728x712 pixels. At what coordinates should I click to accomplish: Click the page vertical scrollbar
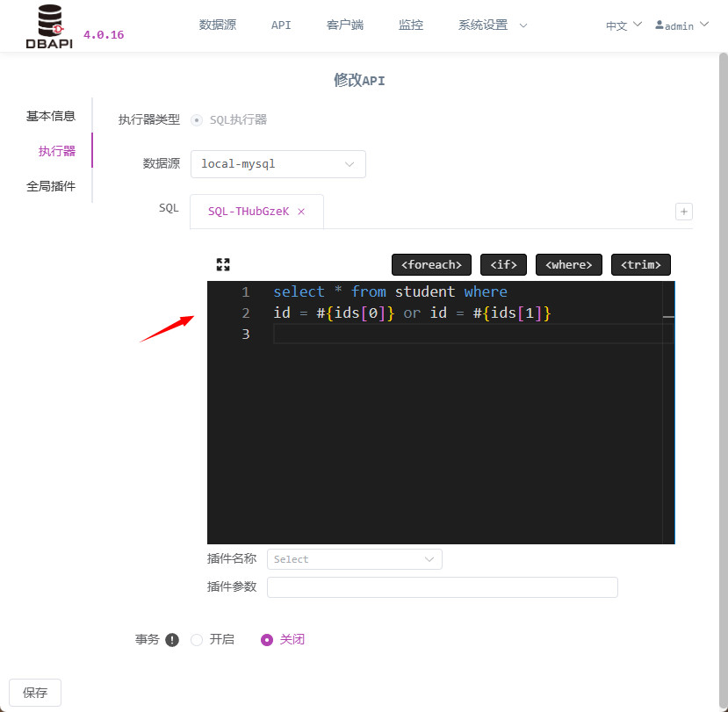tap(724, 381)
